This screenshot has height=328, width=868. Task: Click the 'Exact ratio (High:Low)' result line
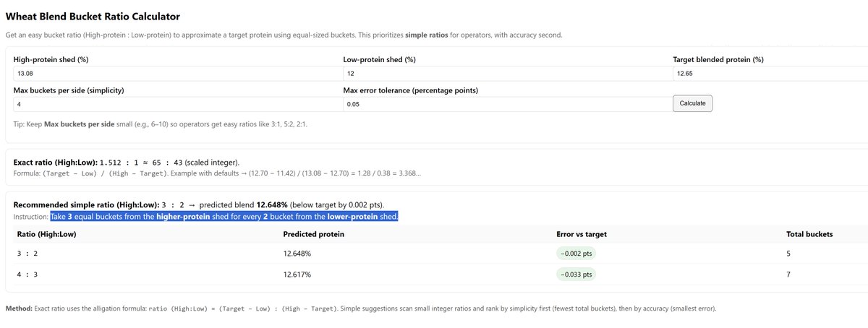[x=127, y=162]
